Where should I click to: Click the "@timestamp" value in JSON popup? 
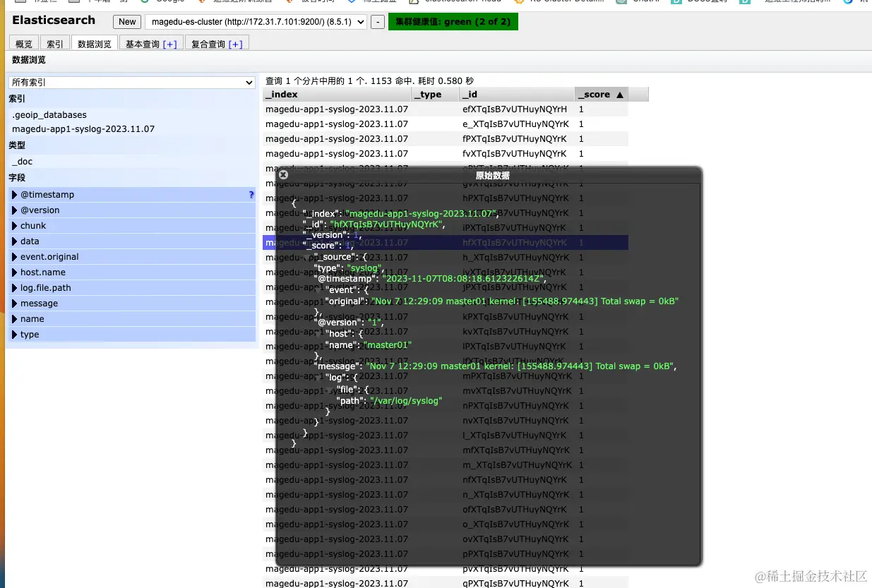pyautogui.click(x=463, y=280)
